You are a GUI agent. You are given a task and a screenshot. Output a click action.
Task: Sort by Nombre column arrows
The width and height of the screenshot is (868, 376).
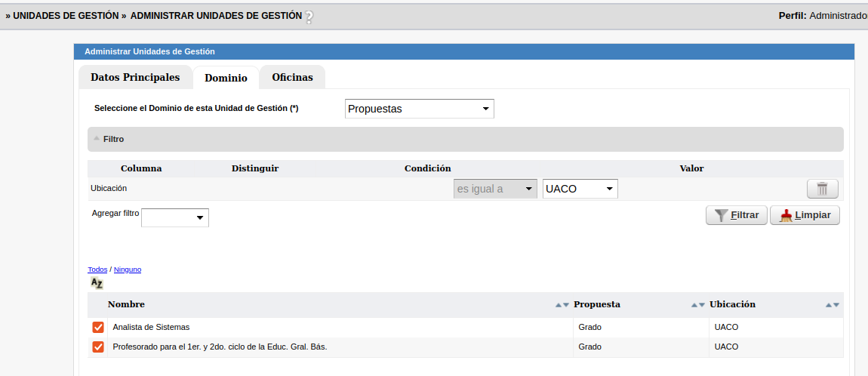[562, 305]
